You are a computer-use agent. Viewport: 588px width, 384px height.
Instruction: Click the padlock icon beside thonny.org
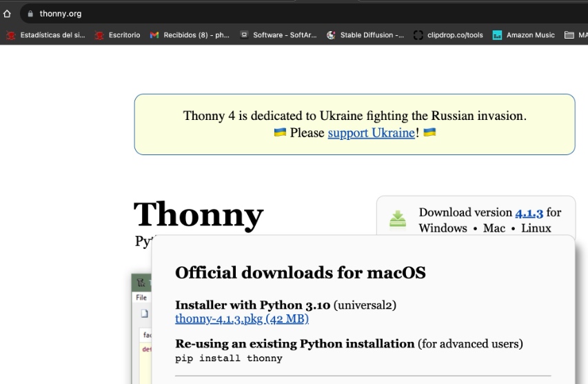point(30,14)
